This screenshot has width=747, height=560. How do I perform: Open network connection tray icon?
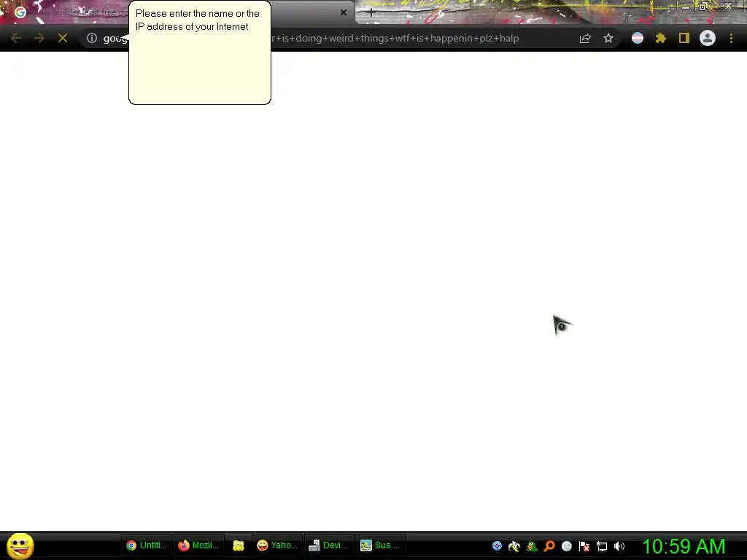click(602, 546)
